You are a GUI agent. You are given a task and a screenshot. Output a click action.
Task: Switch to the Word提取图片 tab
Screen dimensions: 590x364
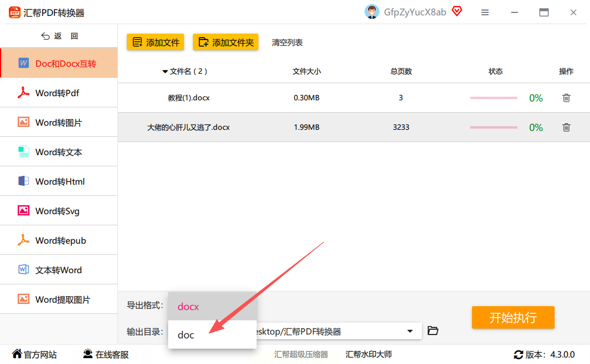tap(58, 299)
